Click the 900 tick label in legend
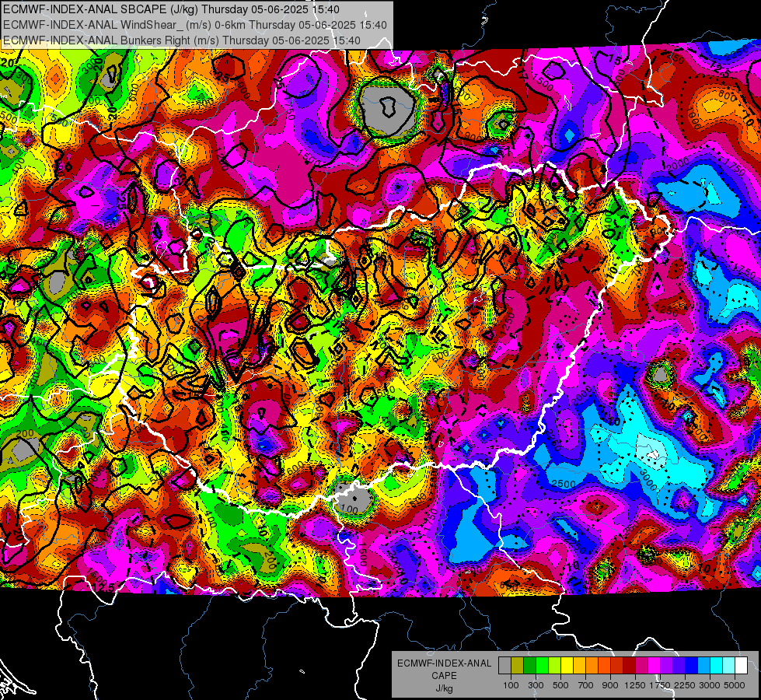 (610, 685)
